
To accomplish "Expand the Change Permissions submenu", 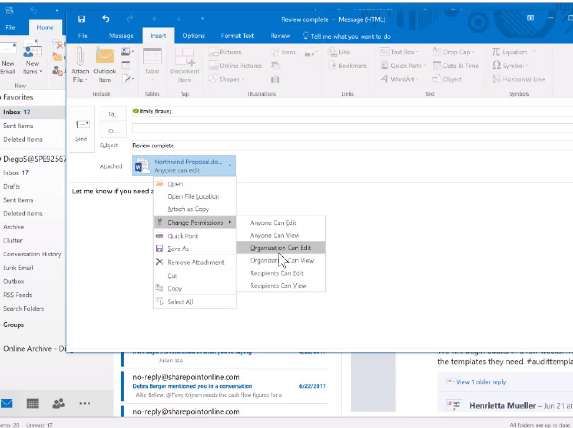I will click(194, 223).
